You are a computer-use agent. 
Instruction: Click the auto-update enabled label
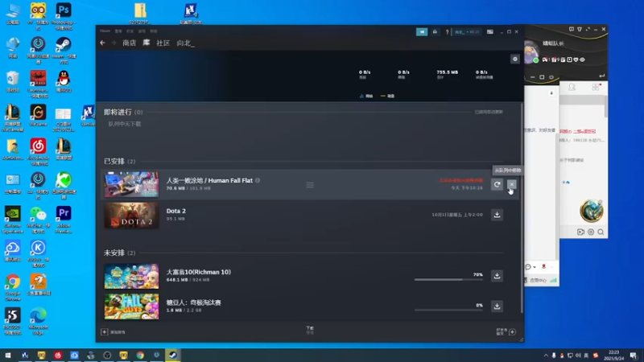(489, 112)
